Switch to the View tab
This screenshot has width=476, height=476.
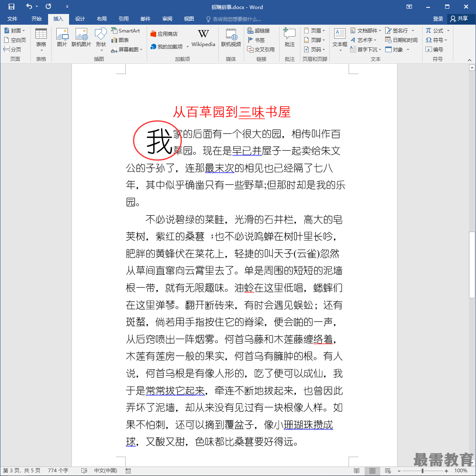pos(189,19)
